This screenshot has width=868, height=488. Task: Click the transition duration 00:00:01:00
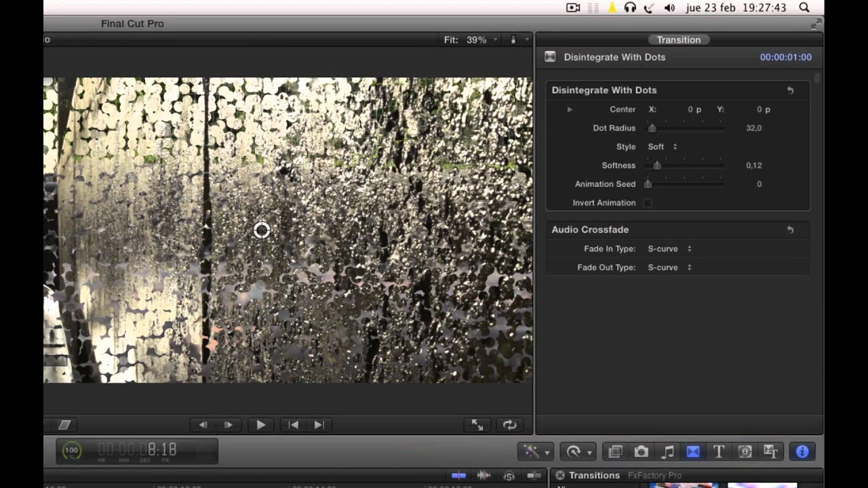pyautogui.click(x=785, y=57)
